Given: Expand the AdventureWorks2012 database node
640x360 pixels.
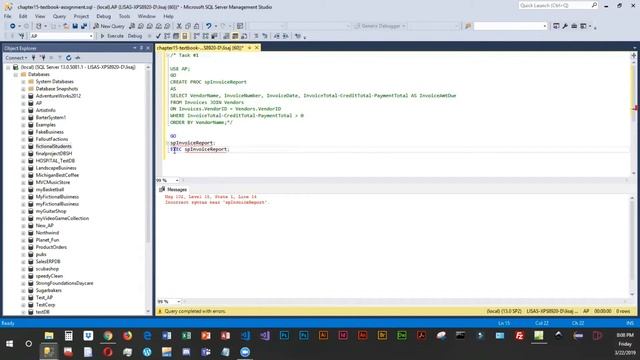Looking at the screenshot, I should point(23,96).
